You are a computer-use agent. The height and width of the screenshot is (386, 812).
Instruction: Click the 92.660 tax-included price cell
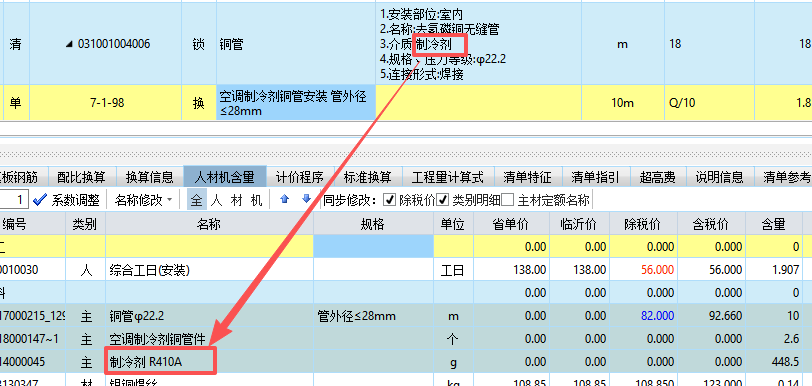pos(712,316)
